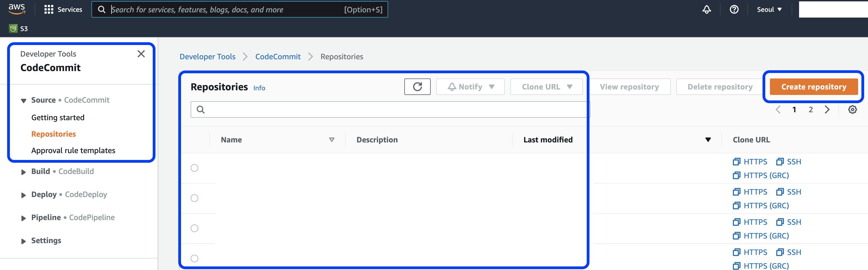Copy HTTPS (GRC) URL of third repository
The height and width of the screenshot is (270, 868).
pos(761,236)
